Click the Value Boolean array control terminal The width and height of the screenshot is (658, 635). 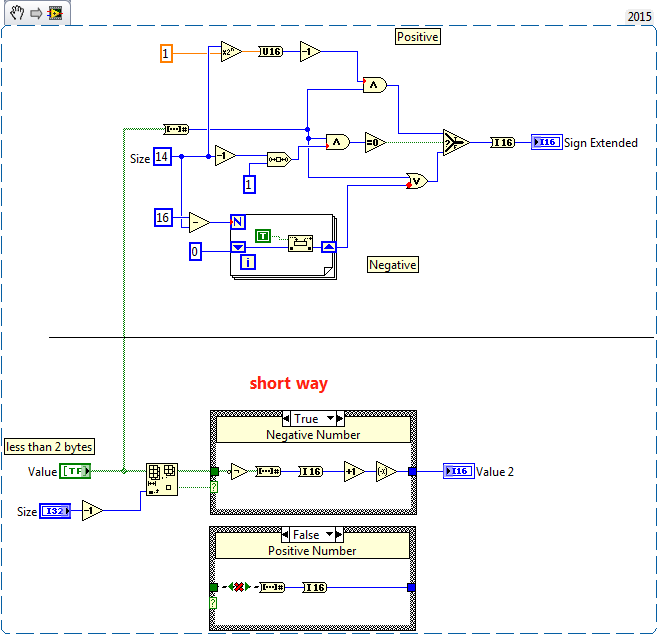tap(75, 471)
